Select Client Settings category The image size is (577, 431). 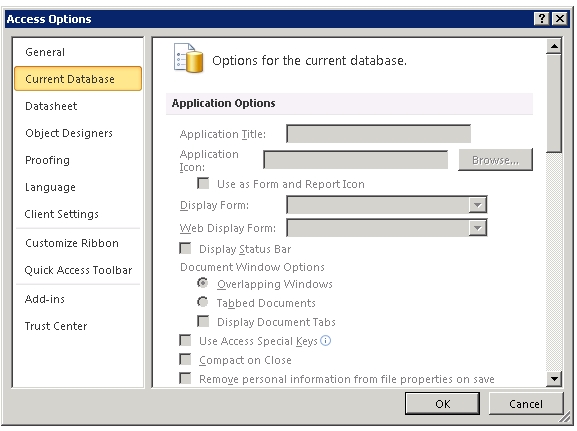point(78,214)
